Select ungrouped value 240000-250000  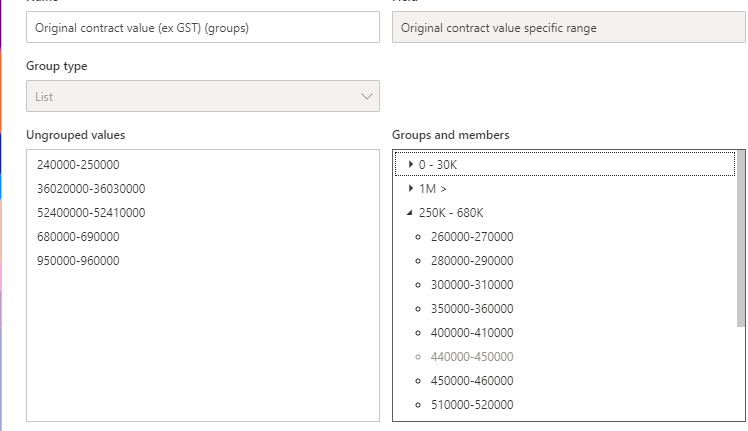pos(78,165)
